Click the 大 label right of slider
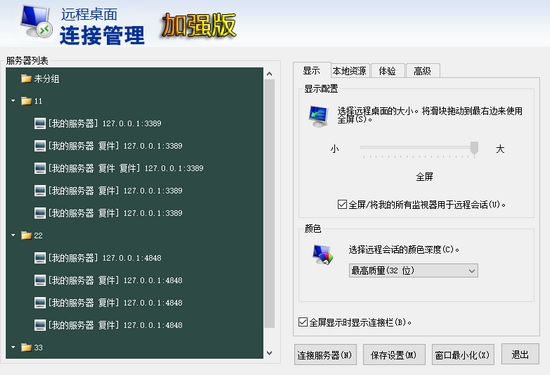Screen dimensions: 550x375 coord(500,149)
